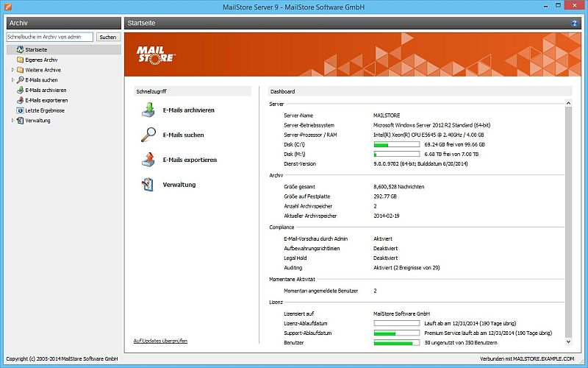The width and height of the screenshot is (588, 368).
Task: Click the Disk (M:\) usage bar
Action: tap(396, 154)
